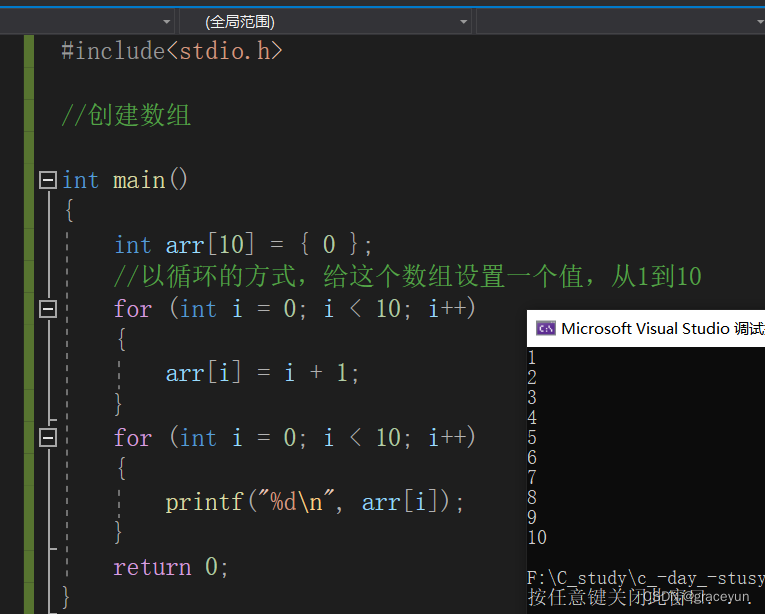Click the #include<stdio.h> line
Viewport: 765px width, 614px height.
[172, 51]
